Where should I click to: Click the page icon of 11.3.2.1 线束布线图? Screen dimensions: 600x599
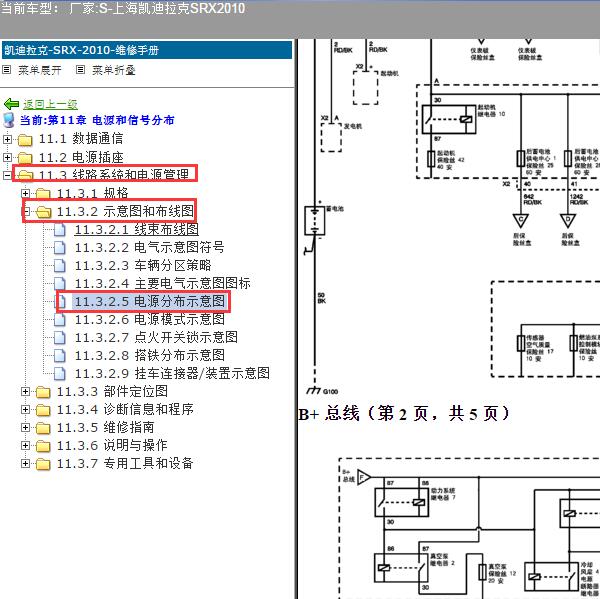(60, 229)
